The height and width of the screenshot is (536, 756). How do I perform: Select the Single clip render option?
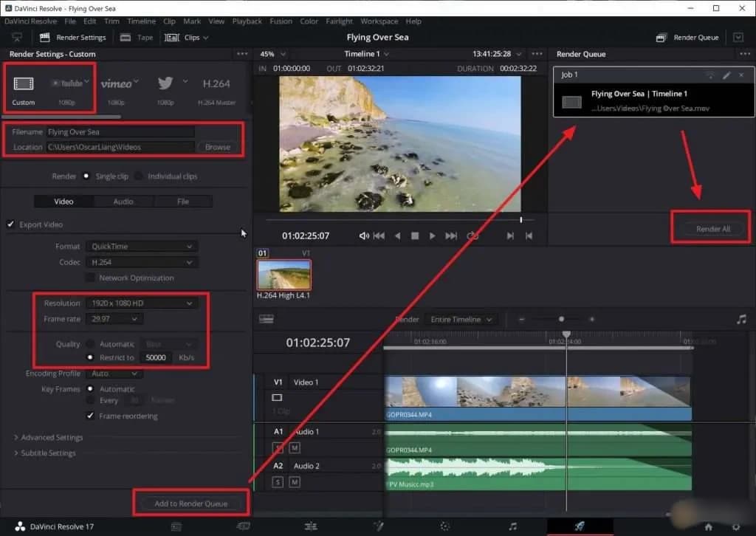click(x=86, y=176)
